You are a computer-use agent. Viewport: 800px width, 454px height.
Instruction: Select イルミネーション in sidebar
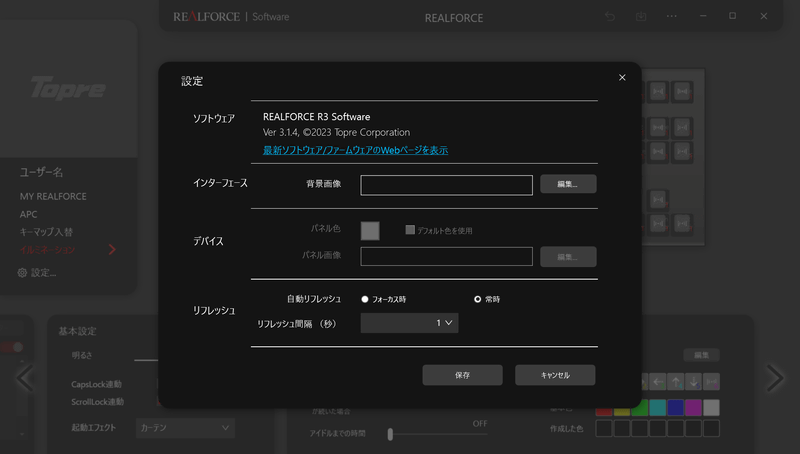pos(47,249)
